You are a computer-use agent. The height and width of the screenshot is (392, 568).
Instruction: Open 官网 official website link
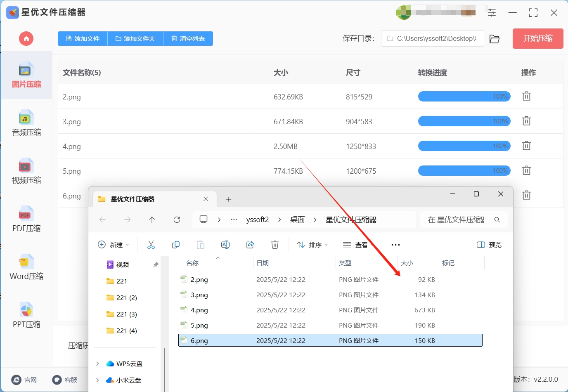(24, 380)
